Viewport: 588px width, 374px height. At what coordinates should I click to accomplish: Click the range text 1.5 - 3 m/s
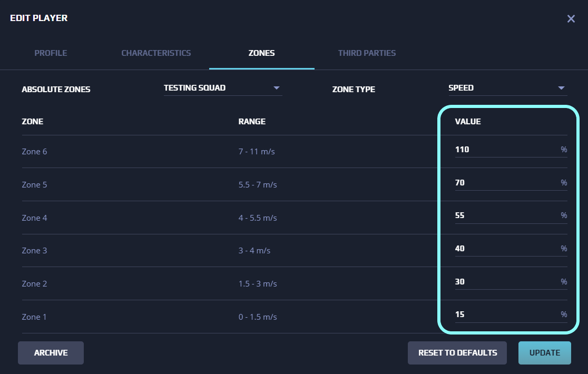point(258,284)
